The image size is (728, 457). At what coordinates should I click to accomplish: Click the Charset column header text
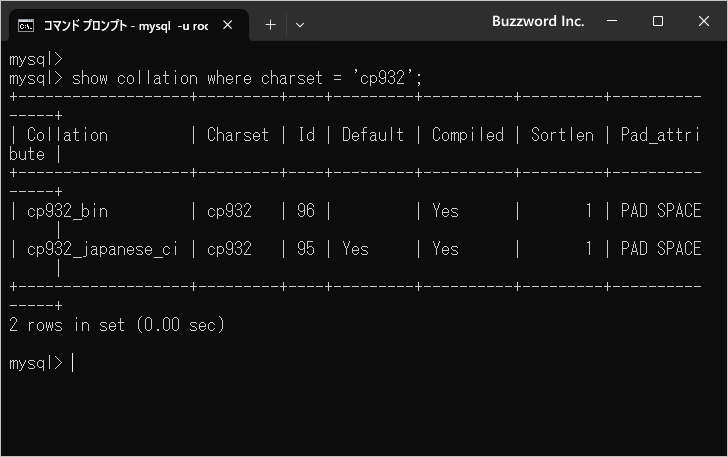pyautogui.click(x=238, y=135)
